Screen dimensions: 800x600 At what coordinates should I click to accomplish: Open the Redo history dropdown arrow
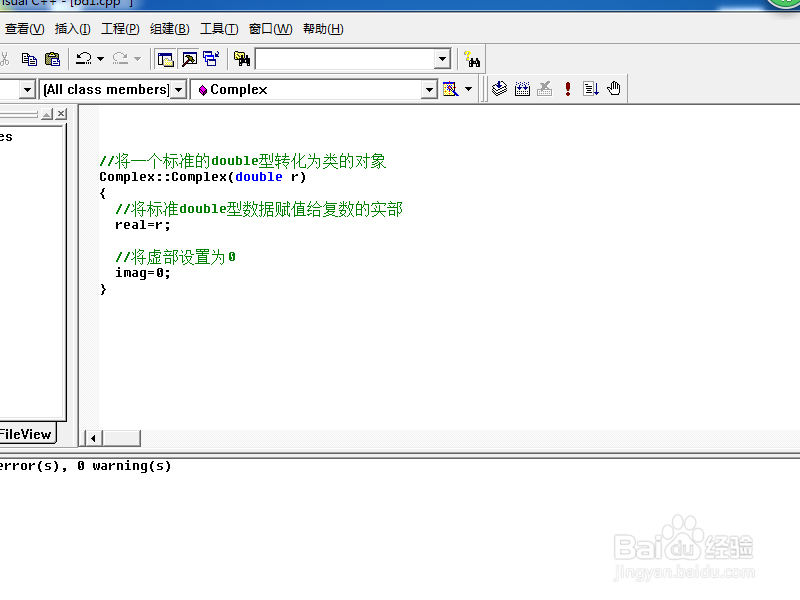coord(137,59)
